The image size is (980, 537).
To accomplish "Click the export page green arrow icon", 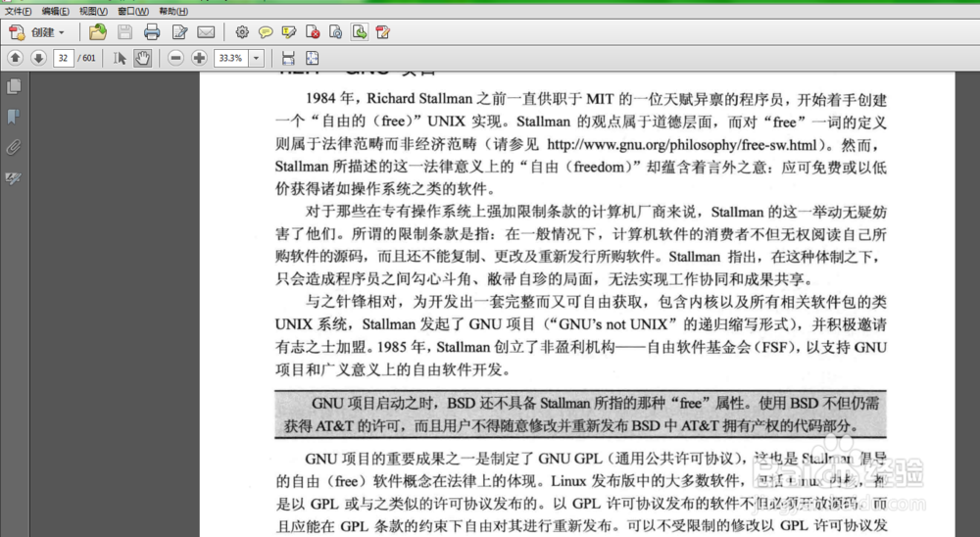I will click(360, 32).
